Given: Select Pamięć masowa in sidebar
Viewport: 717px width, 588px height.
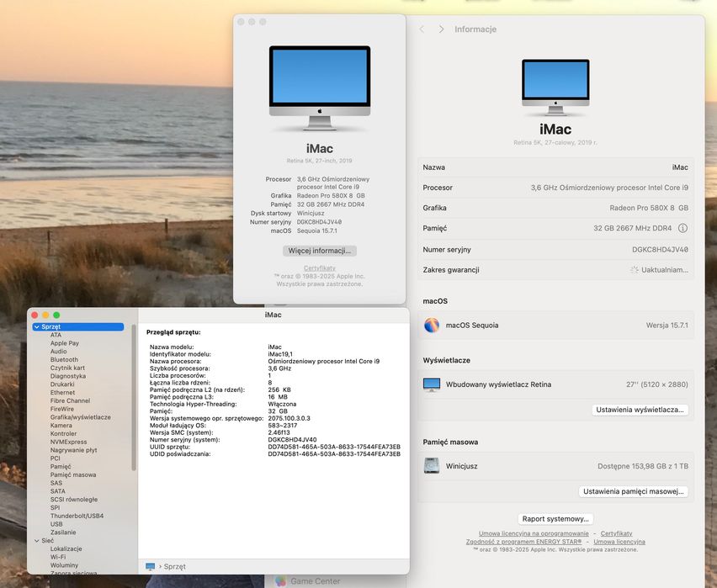Looking at the screenshot, I should point(73,475).
